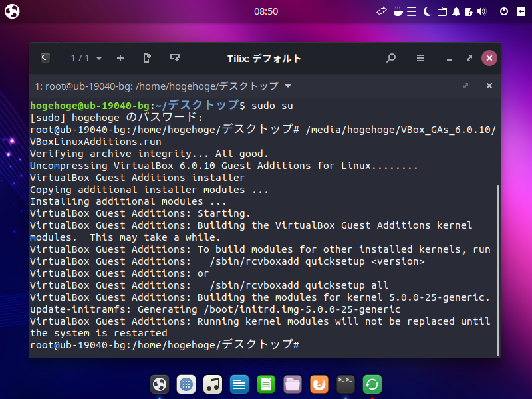Viewport: 532px width, 399px height.
Task: Open Tilix search magnifier
Action: coord(391,58)
